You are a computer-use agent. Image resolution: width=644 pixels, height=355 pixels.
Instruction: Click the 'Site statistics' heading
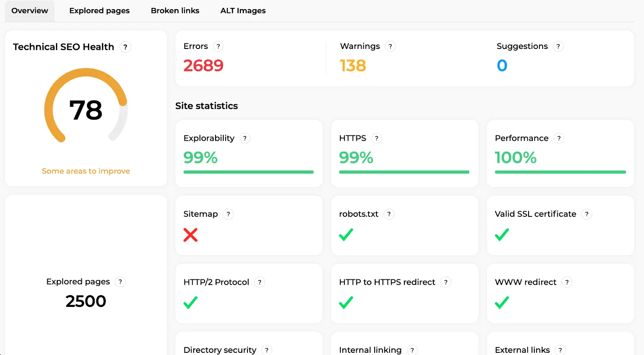click(x=206, y=106)
